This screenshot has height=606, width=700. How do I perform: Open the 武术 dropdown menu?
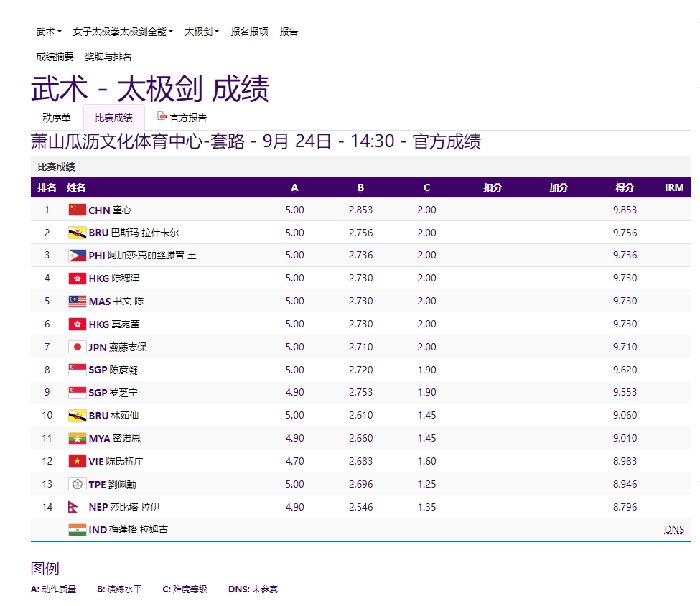[49, 32]
